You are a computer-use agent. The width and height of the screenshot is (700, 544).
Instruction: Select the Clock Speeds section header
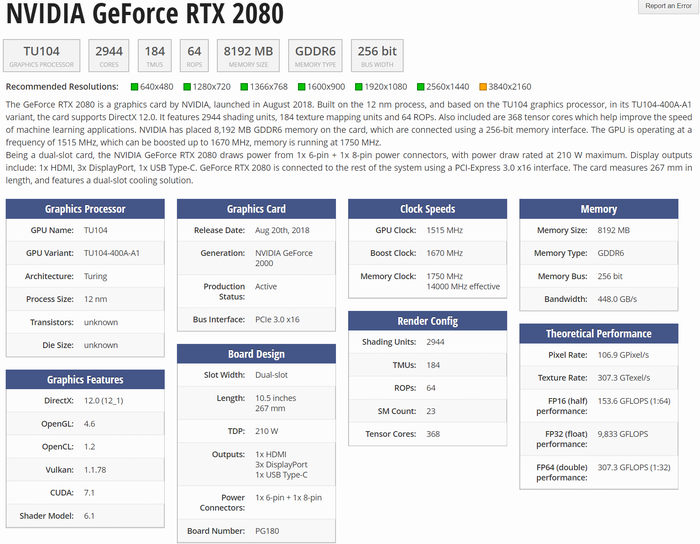[427, 209]
